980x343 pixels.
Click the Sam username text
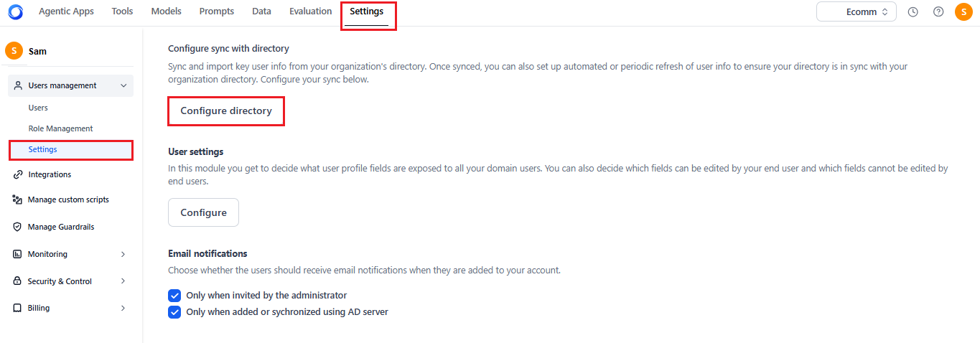click(37, 52)
